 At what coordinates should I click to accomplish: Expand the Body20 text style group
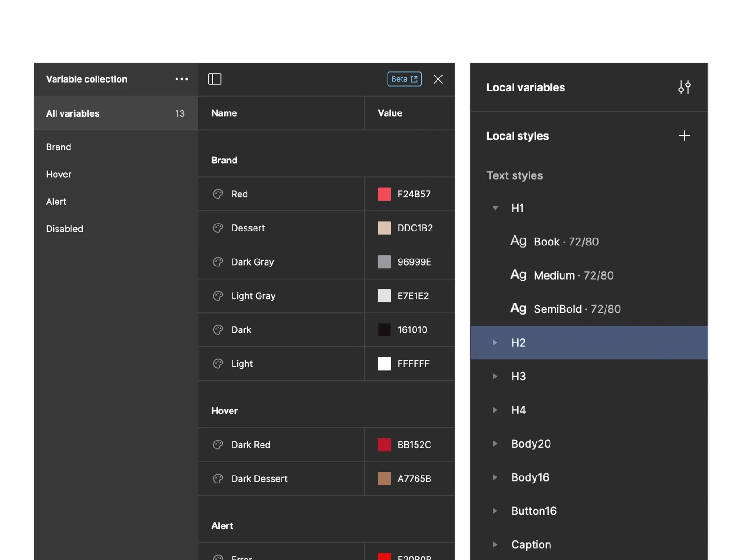point(495,443)
